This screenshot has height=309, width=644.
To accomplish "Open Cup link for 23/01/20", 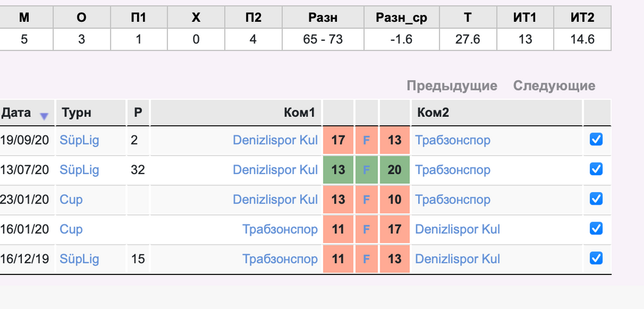I will click(x=71, y=200).
